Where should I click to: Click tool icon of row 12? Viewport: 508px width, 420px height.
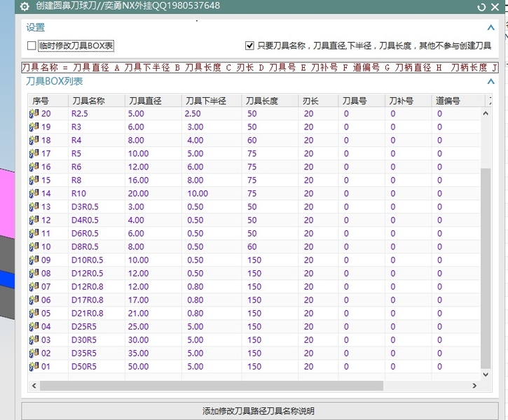pyautogui.click(x=34, y=220)
